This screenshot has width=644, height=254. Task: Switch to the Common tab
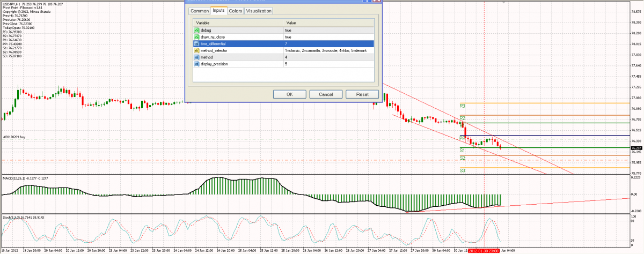tap(199, 11)
